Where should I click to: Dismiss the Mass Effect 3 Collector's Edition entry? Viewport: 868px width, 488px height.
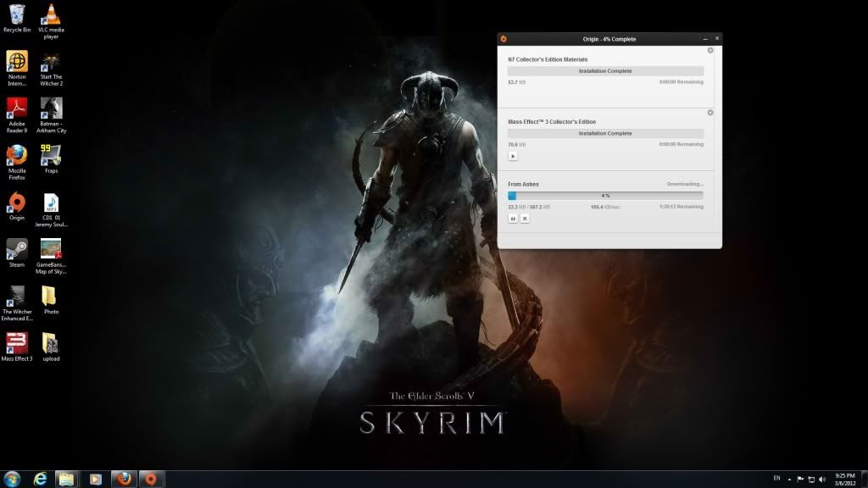click(x=710, y=113)
